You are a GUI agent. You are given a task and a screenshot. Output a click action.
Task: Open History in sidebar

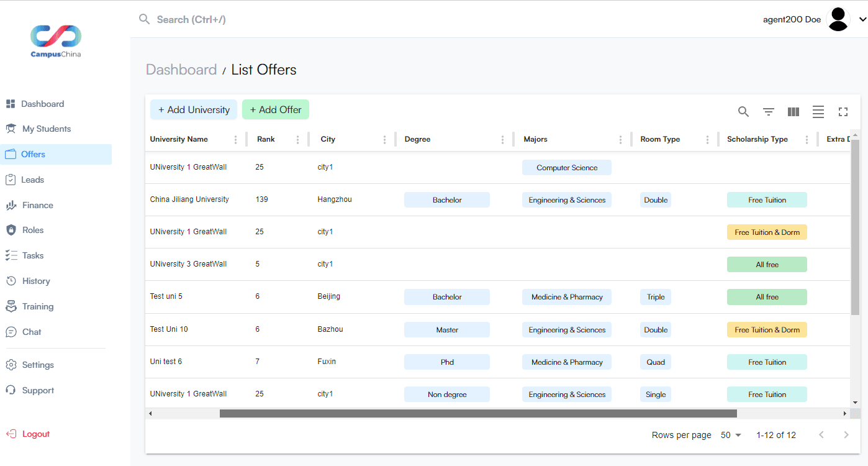[x=56, y=281]
